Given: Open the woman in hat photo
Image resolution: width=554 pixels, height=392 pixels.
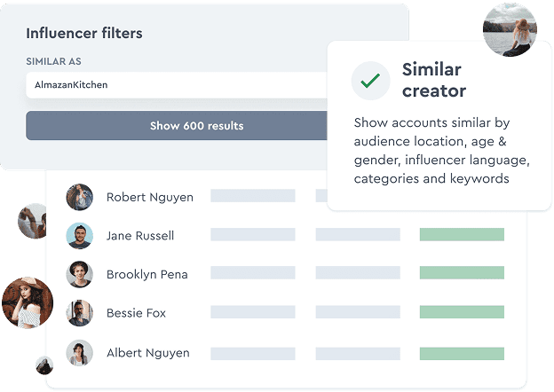Looking at the screenshot, I should (26, 302).
